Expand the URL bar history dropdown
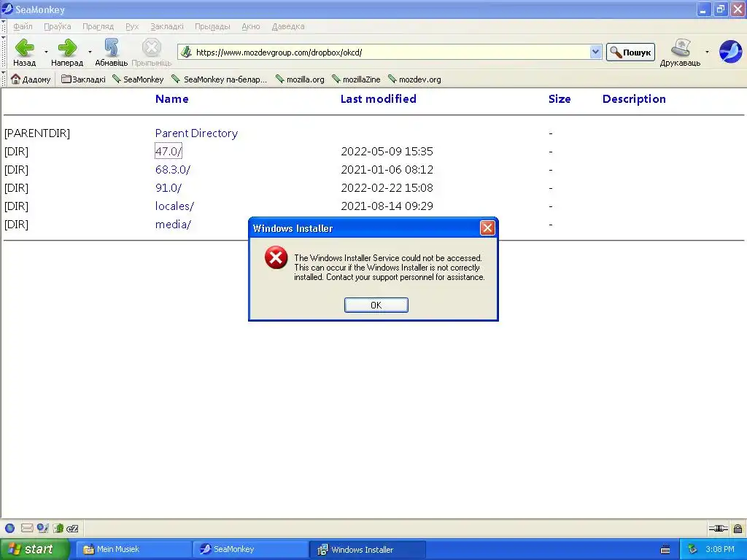 point(595,52)
